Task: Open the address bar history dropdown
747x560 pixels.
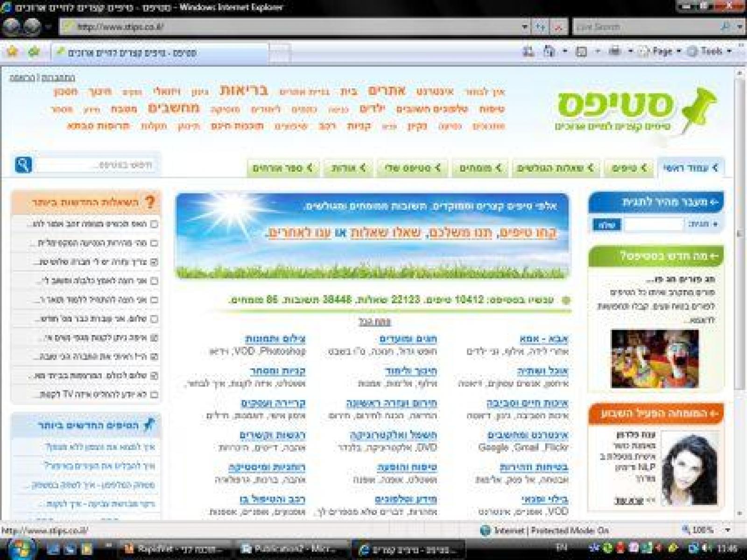Action: pos(525,27)
